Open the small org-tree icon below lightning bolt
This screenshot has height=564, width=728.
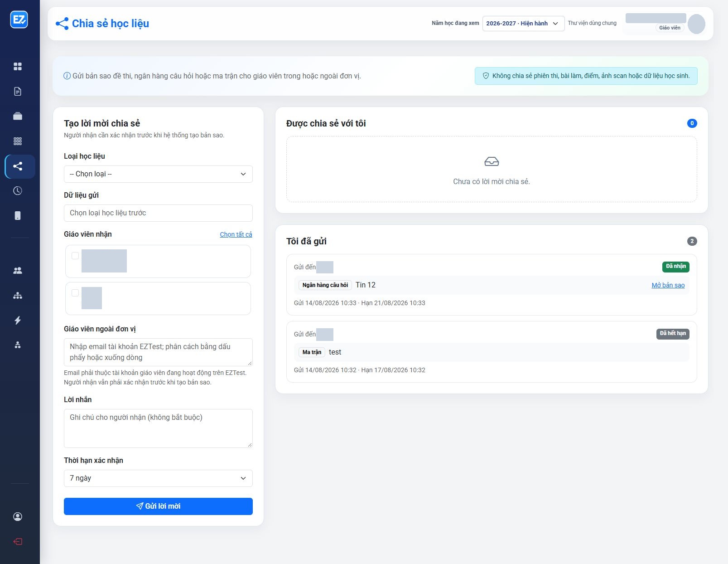[18, 345]
